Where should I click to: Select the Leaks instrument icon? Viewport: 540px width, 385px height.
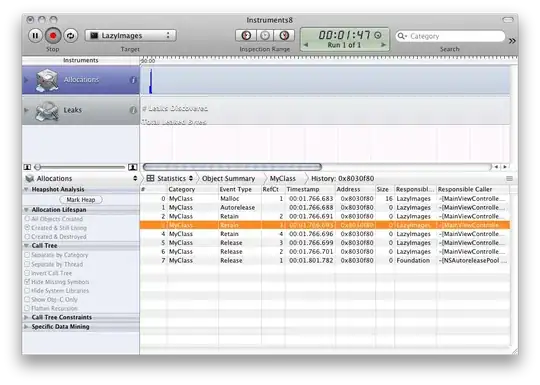pos(47,111)
